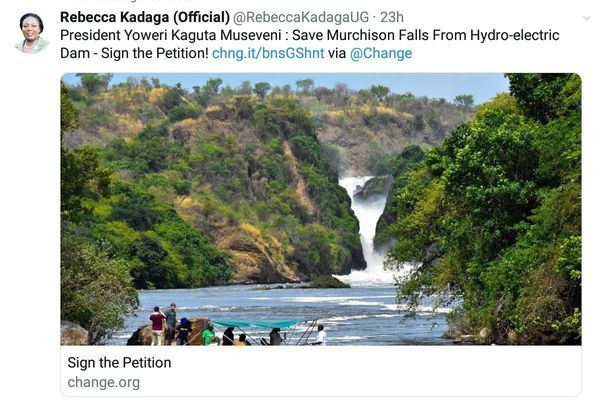The height and width of the screenshot is (400, 600).
Task: Select the change.org domain in card
Action: coord(104,382)
